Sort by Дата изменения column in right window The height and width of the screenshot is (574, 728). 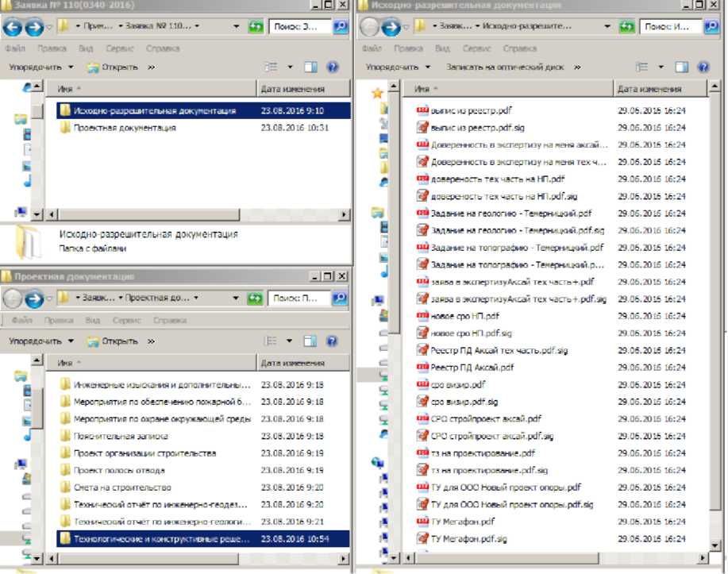(651, 89)
